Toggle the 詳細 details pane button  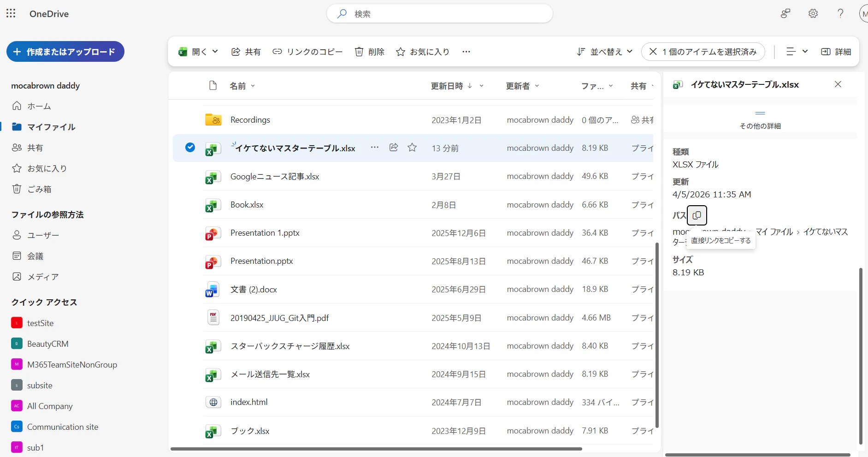click(x=836, y=52)
